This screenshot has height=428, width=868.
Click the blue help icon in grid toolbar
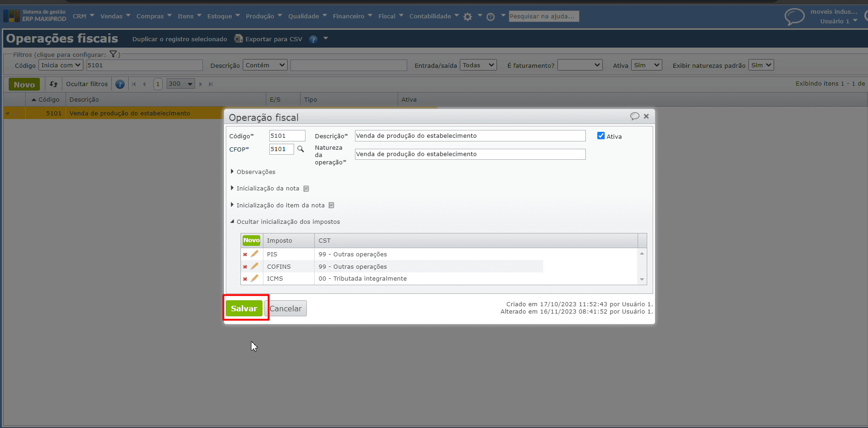coord(120,84)
